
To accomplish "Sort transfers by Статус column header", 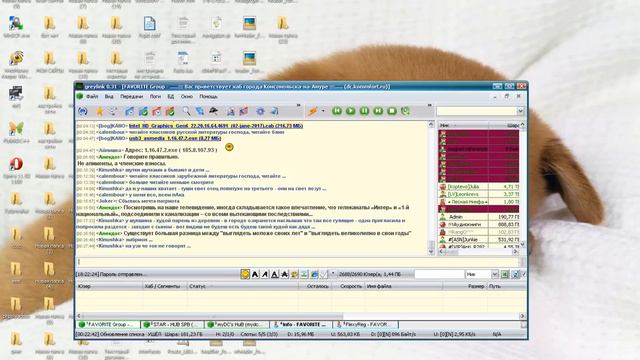I will click(242, 286).
